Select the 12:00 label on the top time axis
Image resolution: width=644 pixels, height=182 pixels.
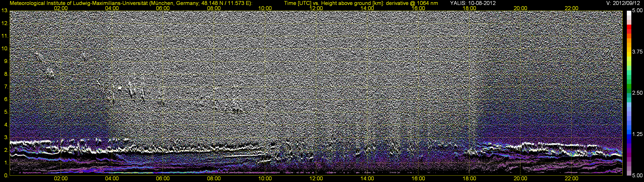pyautogui.click(x=316, y=8)
